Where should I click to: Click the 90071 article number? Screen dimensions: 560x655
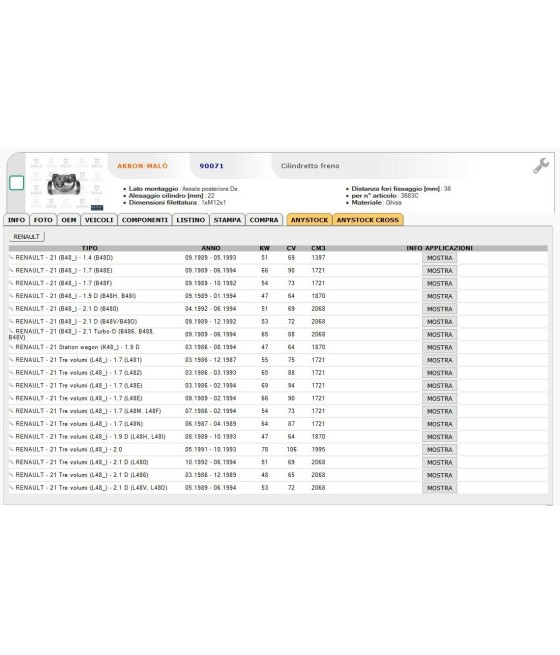[211, 166]
